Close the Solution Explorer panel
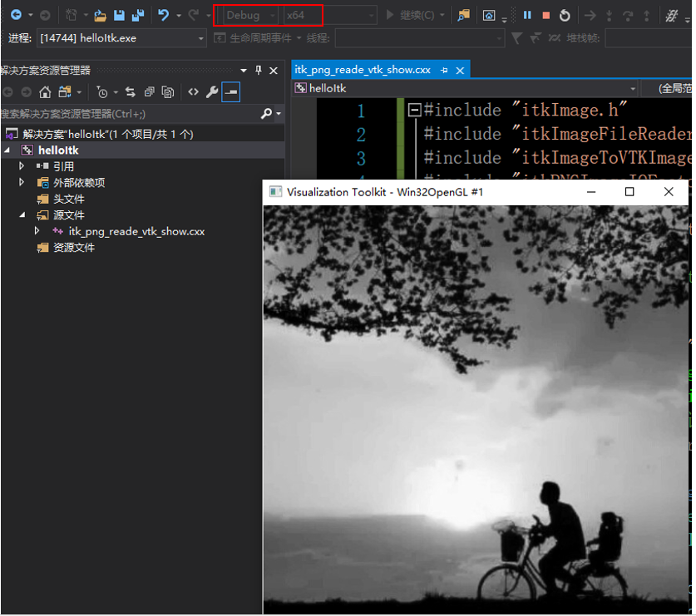The height and width of the screenshot is (616, 696). pos(274,71)
